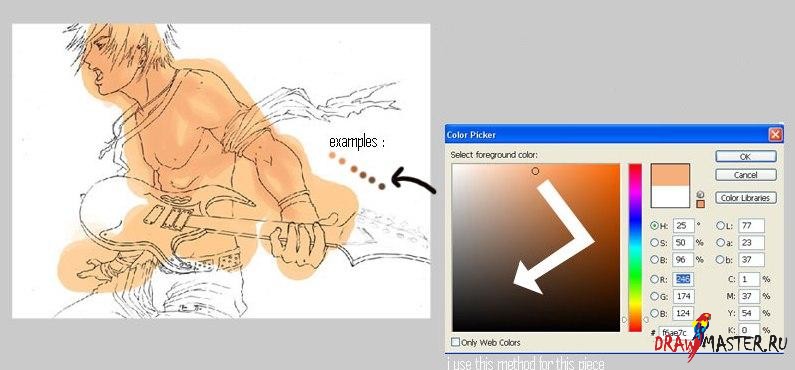
Task: Click OK in the Color Picker
Action: (x=746, y=157)
